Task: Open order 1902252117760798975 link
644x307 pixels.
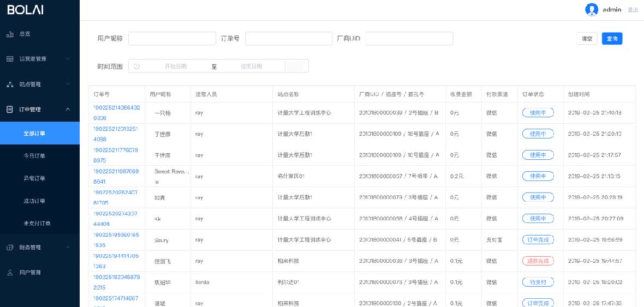Action: point(116,155)
